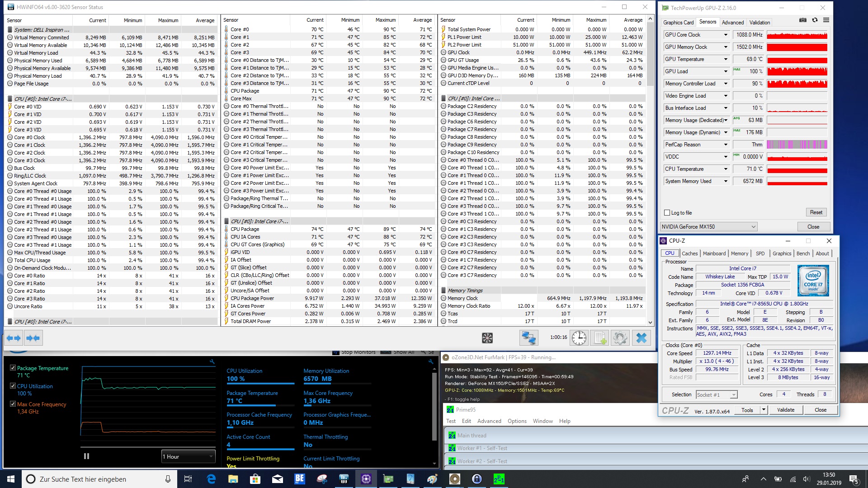The height and width of the screenshot is (488, 868).
Task: Click the CPU-Z Validate button
Action: tap(786, 410)
